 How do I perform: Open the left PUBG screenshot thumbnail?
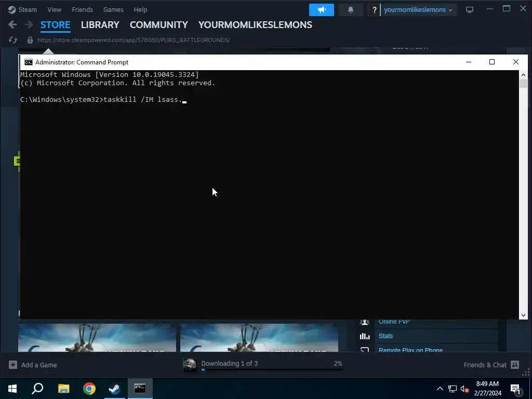click(97, 338)
